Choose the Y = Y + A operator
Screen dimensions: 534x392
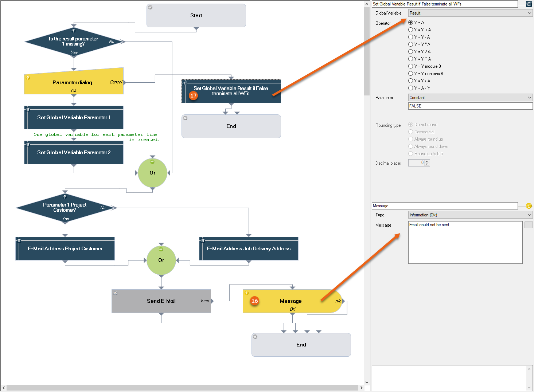coord(411,30)
